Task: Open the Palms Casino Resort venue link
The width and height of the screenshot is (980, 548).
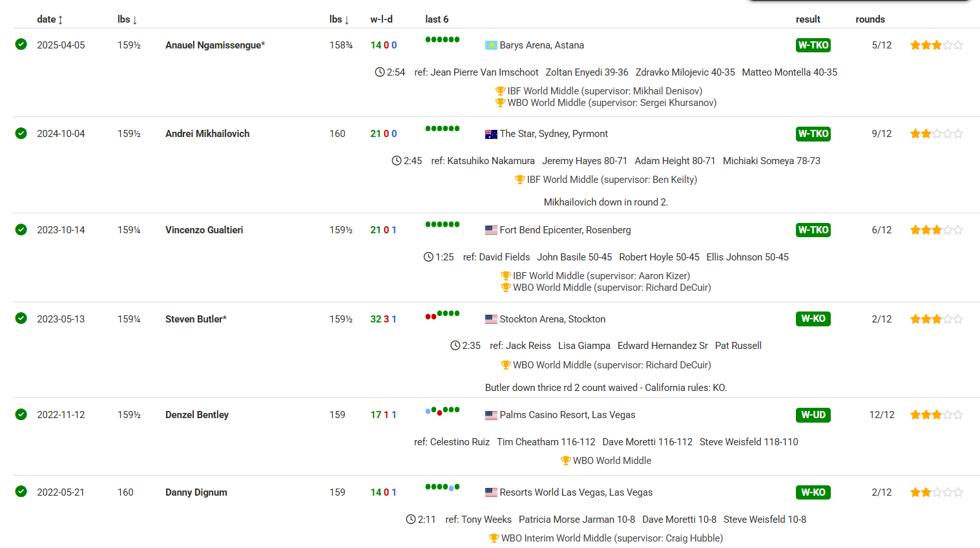Action: (x=567, y=415)
